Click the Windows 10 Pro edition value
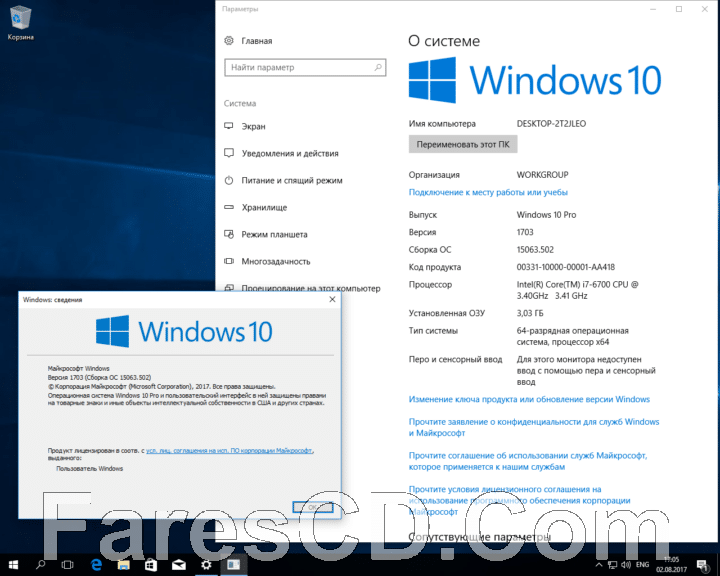720x576 pixels. coord(546,215)
